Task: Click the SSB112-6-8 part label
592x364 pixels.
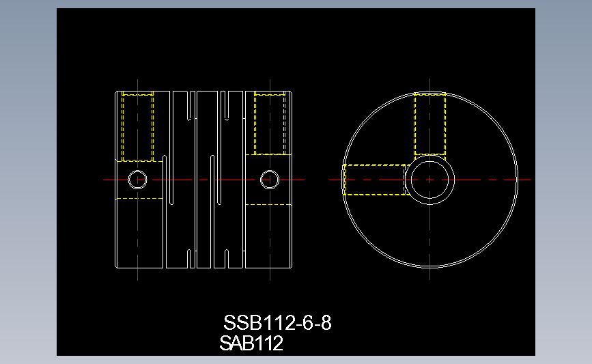Action: click(277, 323)
